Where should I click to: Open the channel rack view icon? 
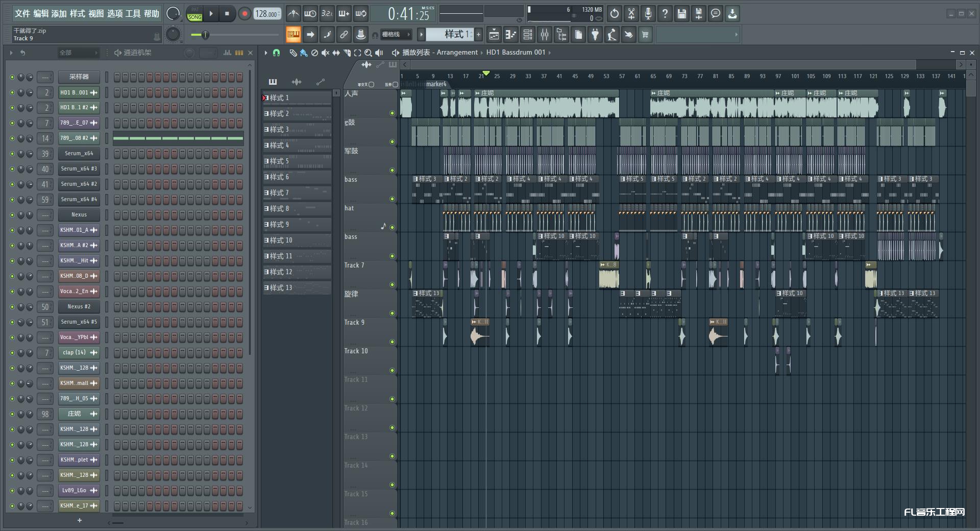[528, 35]
